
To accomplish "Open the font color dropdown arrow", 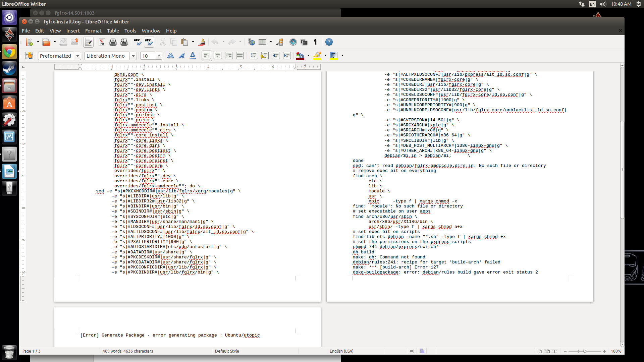I will point(309,56).
